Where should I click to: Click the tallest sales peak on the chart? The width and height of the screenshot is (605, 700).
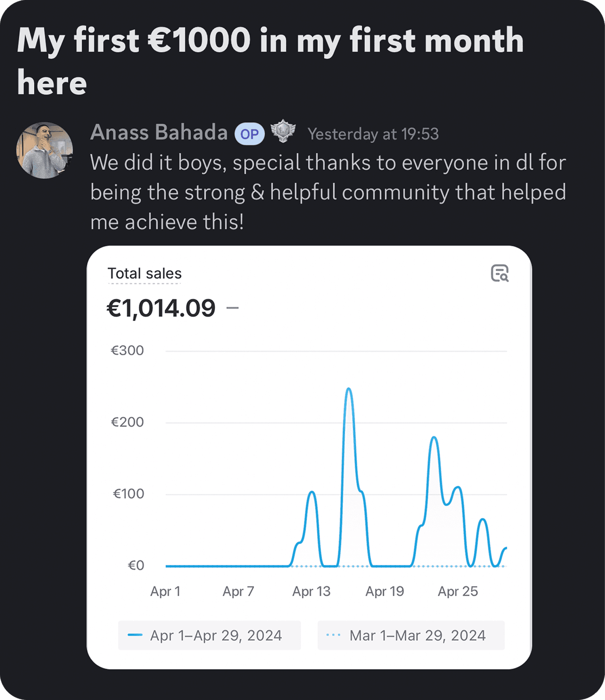click(x=349, y=389)
